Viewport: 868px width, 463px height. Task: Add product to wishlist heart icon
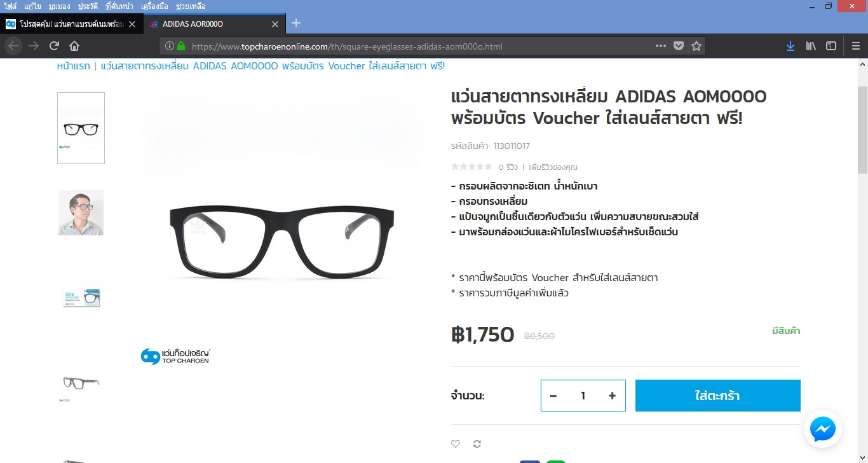(x=456, y=444)
